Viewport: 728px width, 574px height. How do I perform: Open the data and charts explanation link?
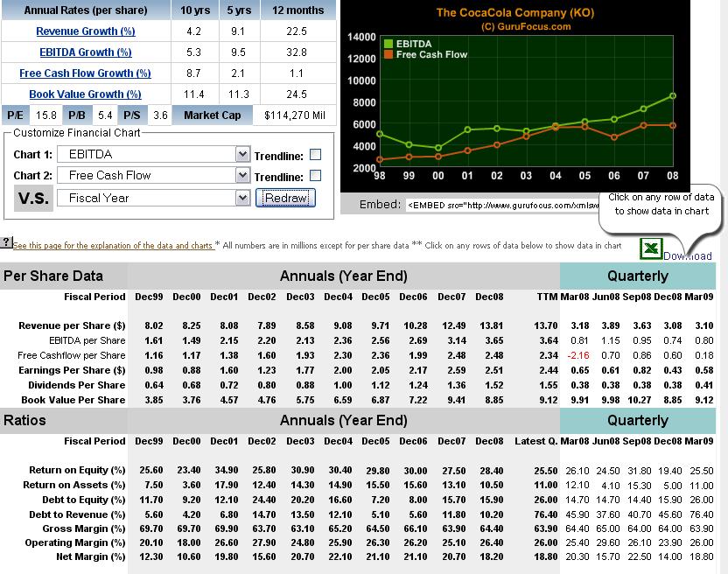[114, 246]
